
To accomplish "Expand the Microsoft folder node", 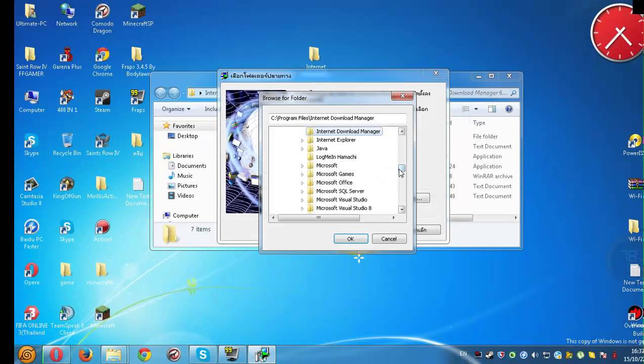I will [302, 166].
